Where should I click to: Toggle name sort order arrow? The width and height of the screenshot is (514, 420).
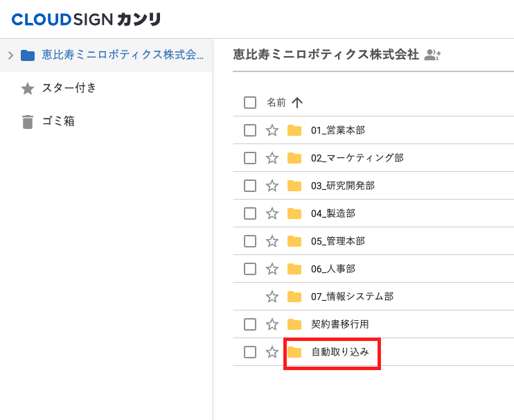click(297, 103)
